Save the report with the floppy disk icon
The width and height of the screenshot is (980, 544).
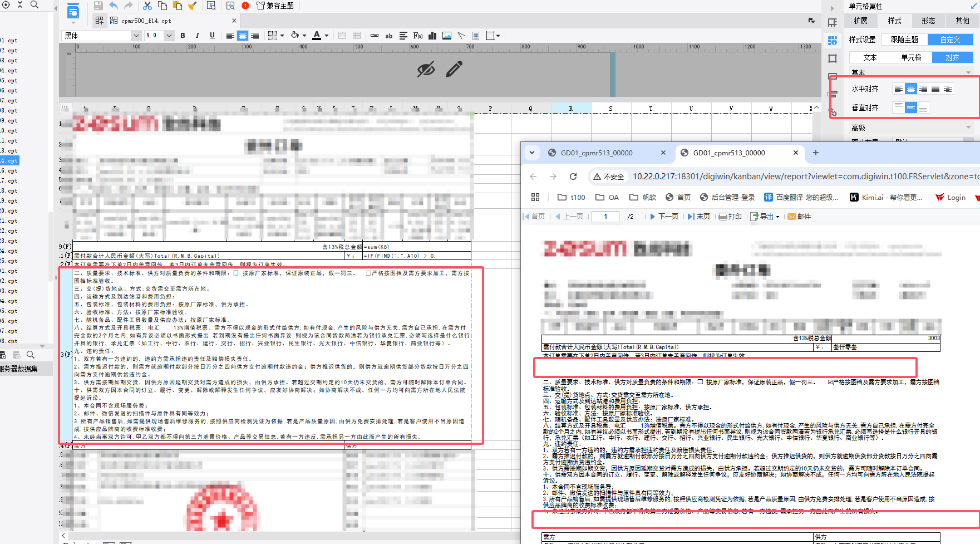pos(99,6)
